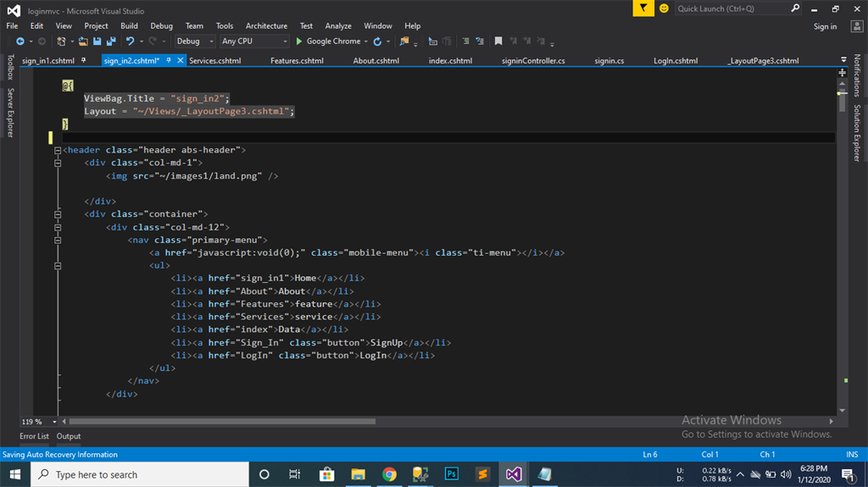
Task: Toggle a bookmark using the toolbar bookmark icon
Action: coord(498,42)
